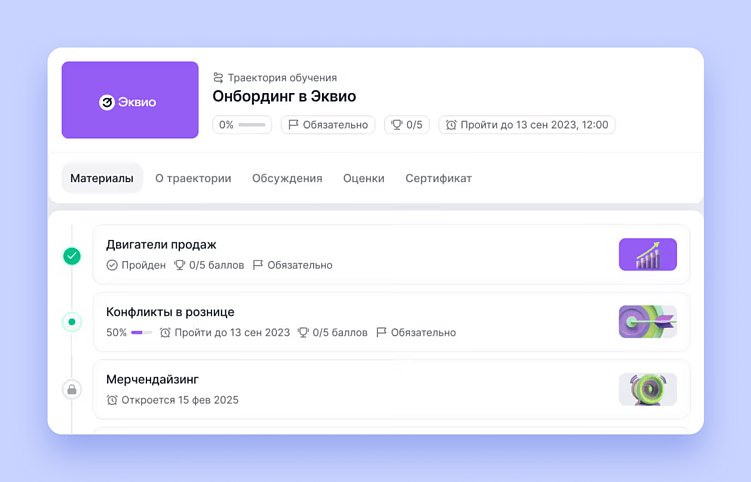The height and width of the screenshot is (482, 751).
Task: Click the green completed checkmark step marker
Action: [x=72, y=256]
